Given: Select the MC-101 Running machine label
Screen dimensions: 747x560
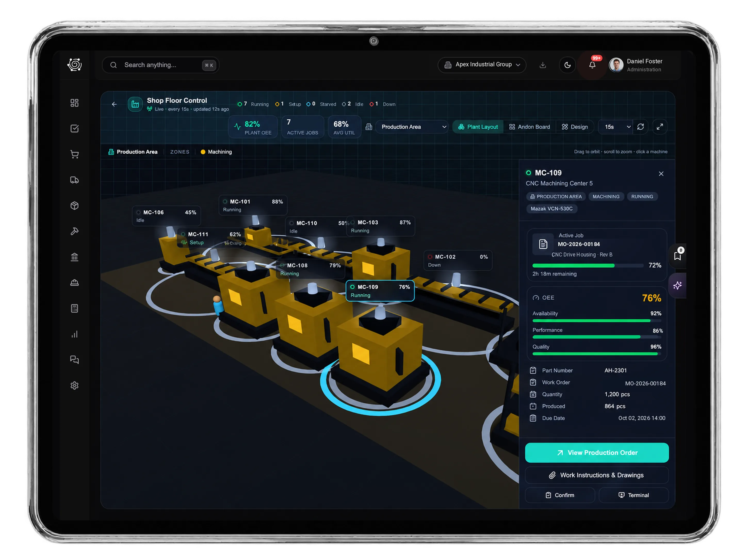Looking at the screenshot, I should tap(253, 205).
